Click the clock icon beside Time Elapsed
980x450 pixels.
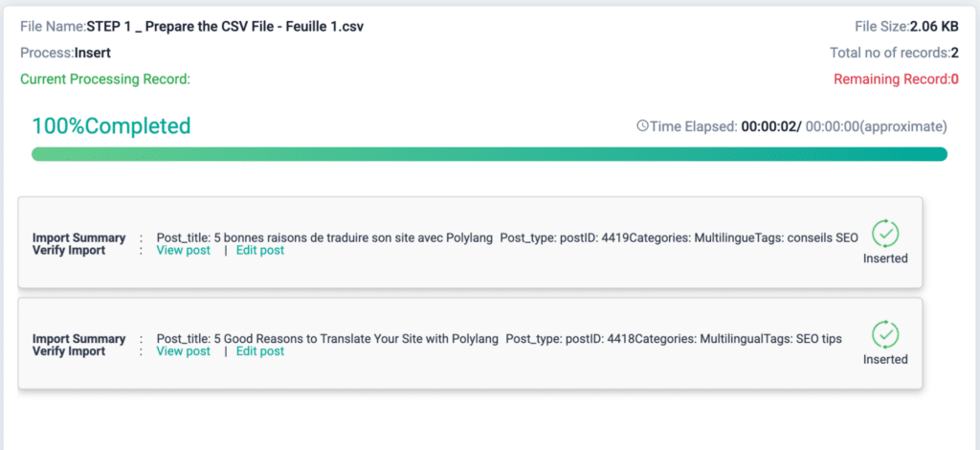642,126
